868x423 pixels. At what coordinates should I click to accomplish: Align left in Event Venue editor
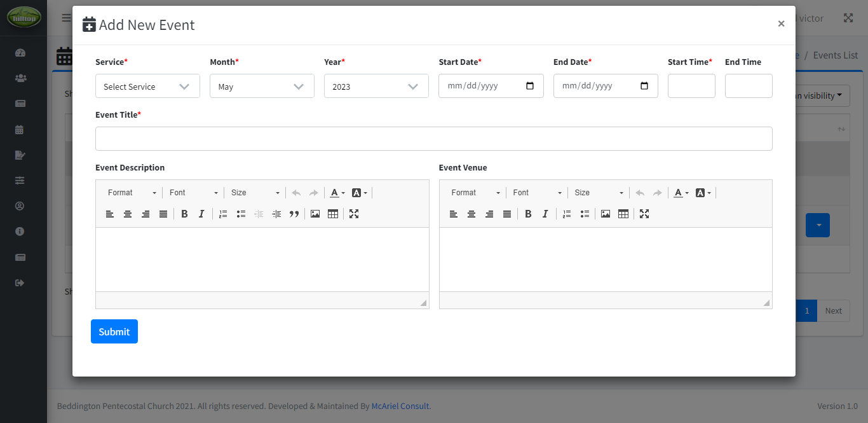pos(454,214)
